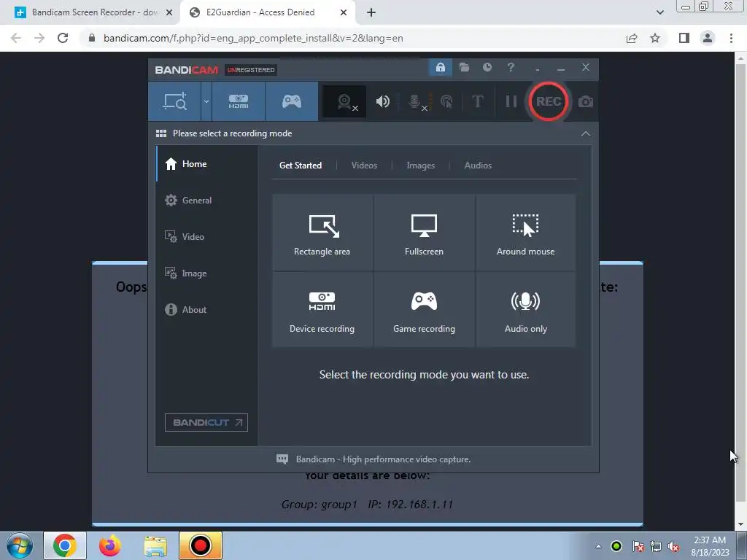Image resolution: width=747 pixels, height=560 pixels.
Task: Switch to Bandicam Screen Recorder browser tab
Action: 94,12
